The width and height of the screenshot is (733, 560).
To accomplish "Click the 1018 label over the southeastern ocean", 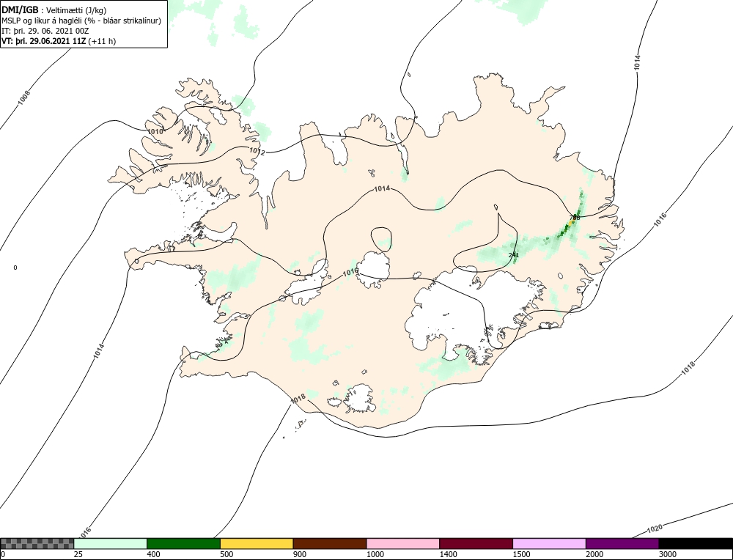I will [x=688, y=368].
